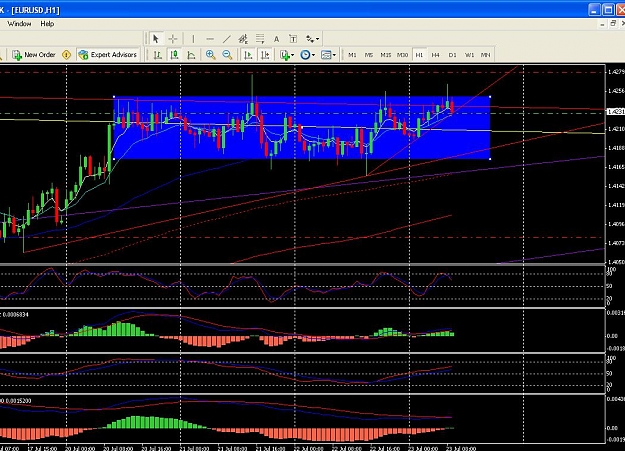Switch to candlestick chart display
Viewport: 625px width, 451px height.
pyautogui.click(x=174, y=55)
